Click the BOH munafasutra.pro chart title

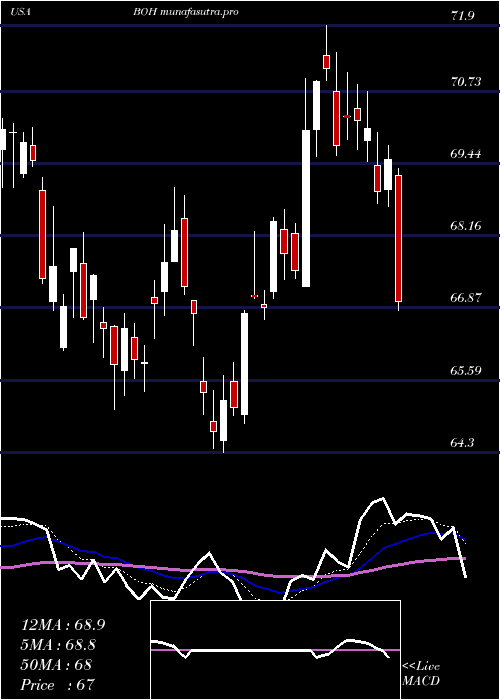coord(185,12)
